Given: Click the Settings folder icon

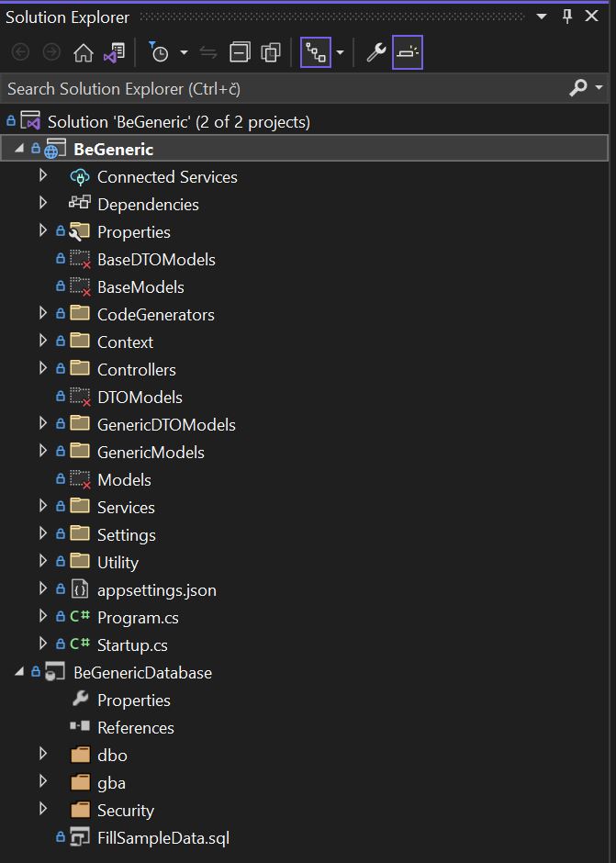Looking at the screenshot, I should (x=80, y=533).
